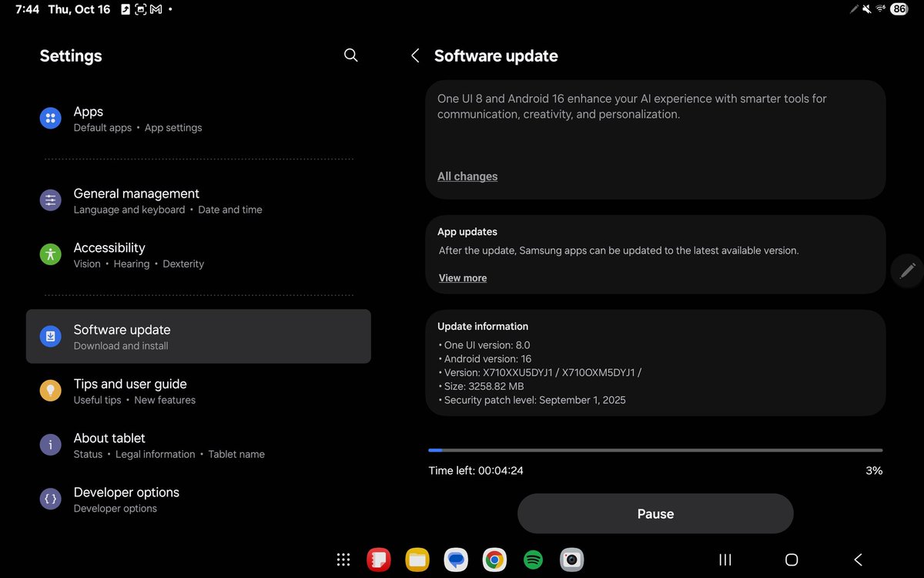The image size is (924, 578).
Task: Go back using the Software update arrow
Action: (x=415, y=55)
